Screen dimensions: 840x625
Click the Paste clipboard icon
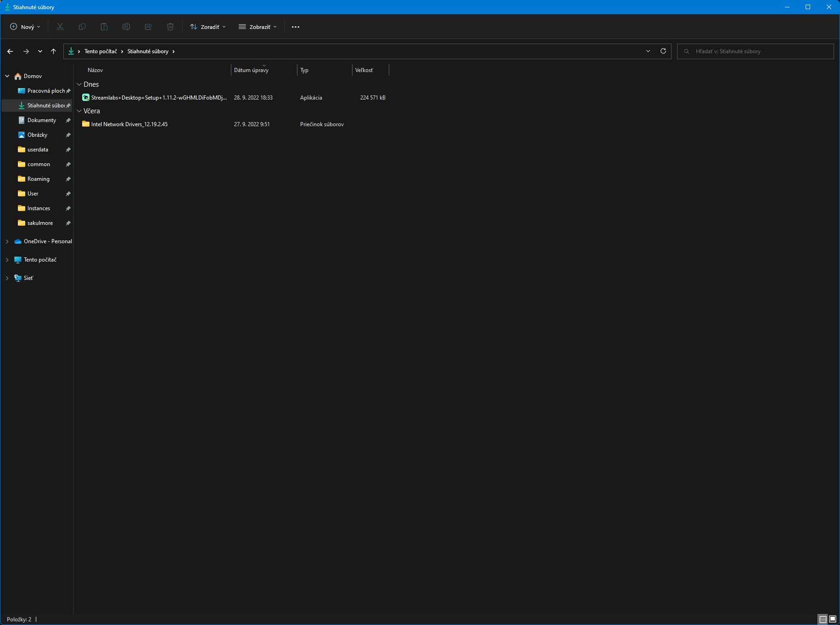pos(104,27)
